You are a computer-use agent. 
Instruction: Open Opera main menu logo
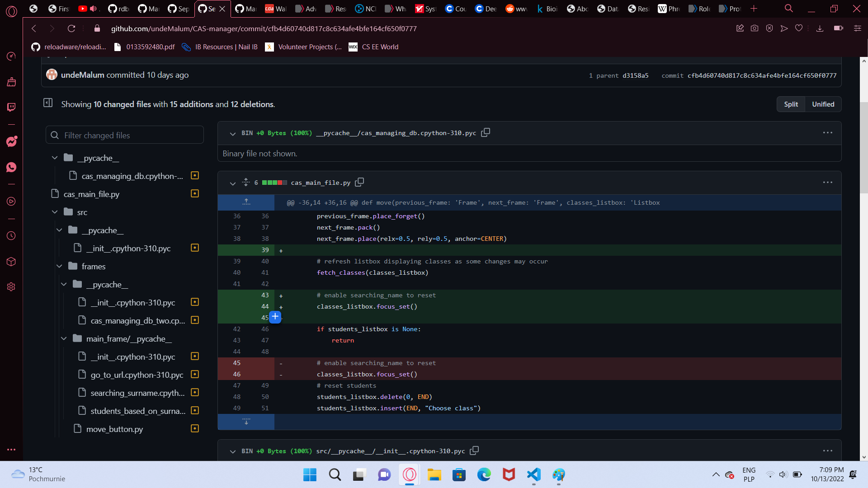11,11
